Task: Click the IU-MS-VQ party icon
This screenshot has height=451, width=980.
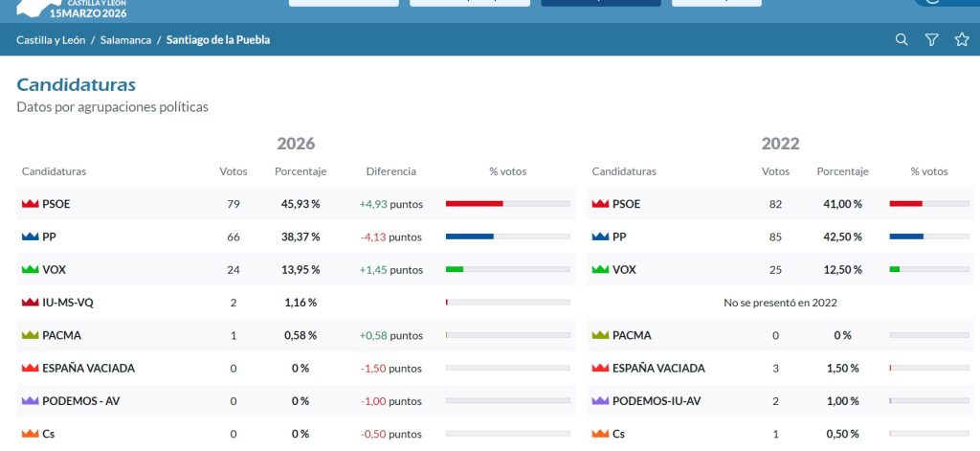Action: pos(30,303)
